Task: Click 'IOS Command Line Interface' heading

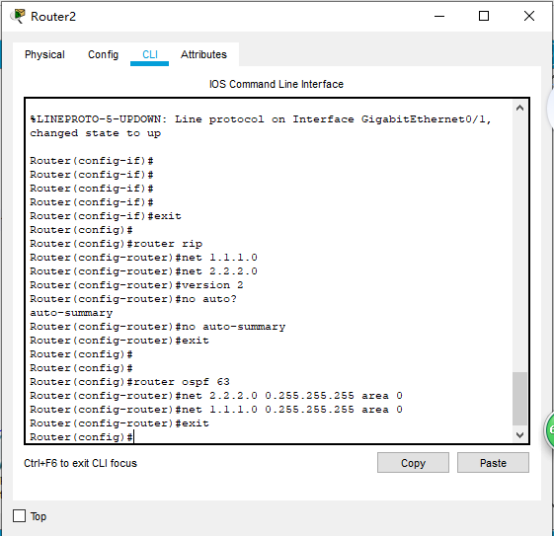Action: pos(276,84)
